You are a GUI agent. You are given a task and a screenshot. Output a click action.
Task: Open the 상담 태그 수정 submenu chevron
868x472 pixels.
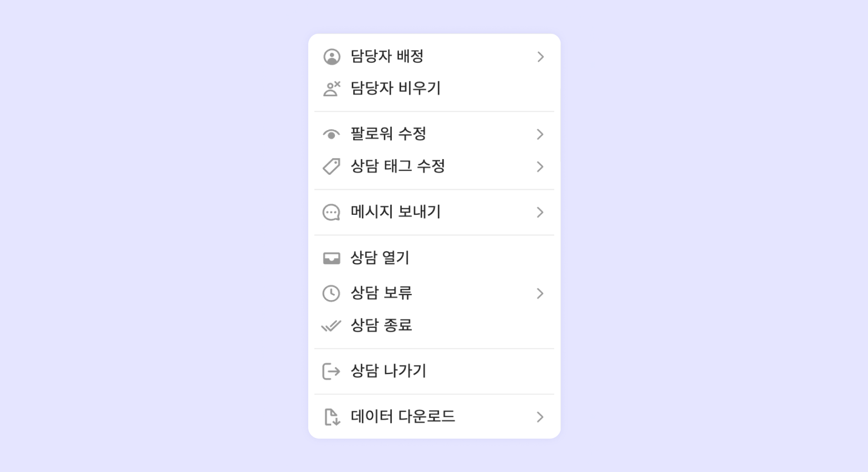pyautogui.click(x=540, y=166)
